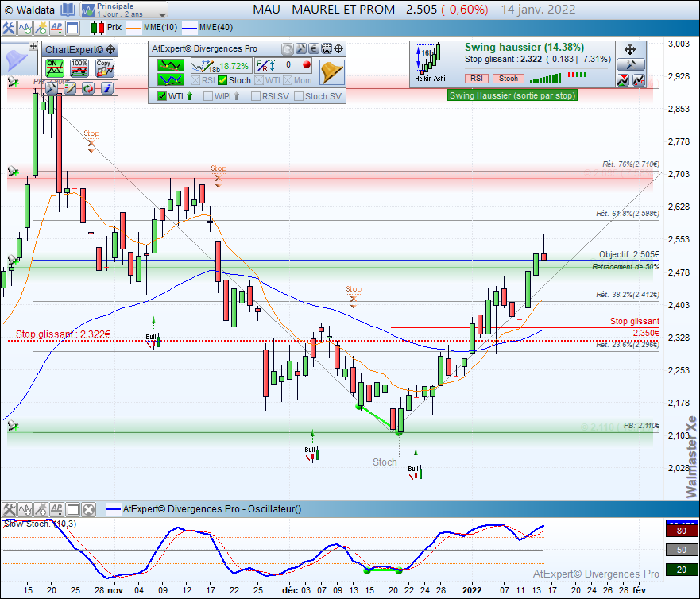Click the magic wand add icon in main toolbar
Viewport: 700px width, 599px height.
[41, 28]
